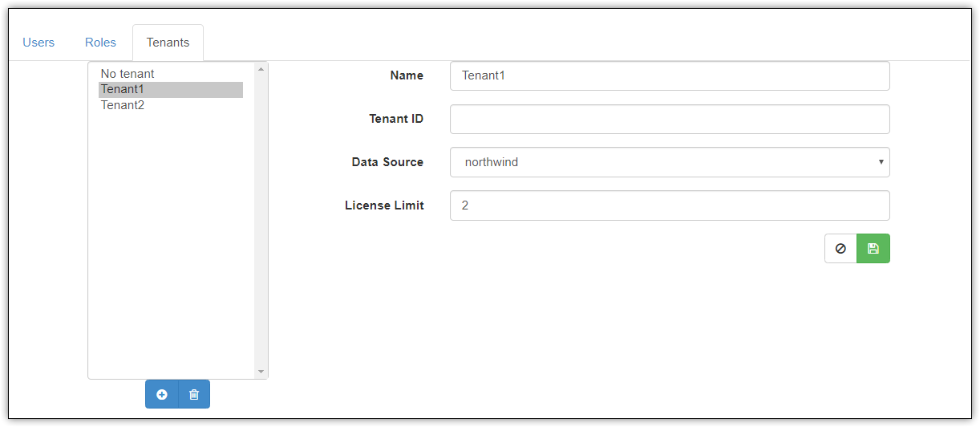Pick Tenant2 from the tenant list

pos(123,105)
